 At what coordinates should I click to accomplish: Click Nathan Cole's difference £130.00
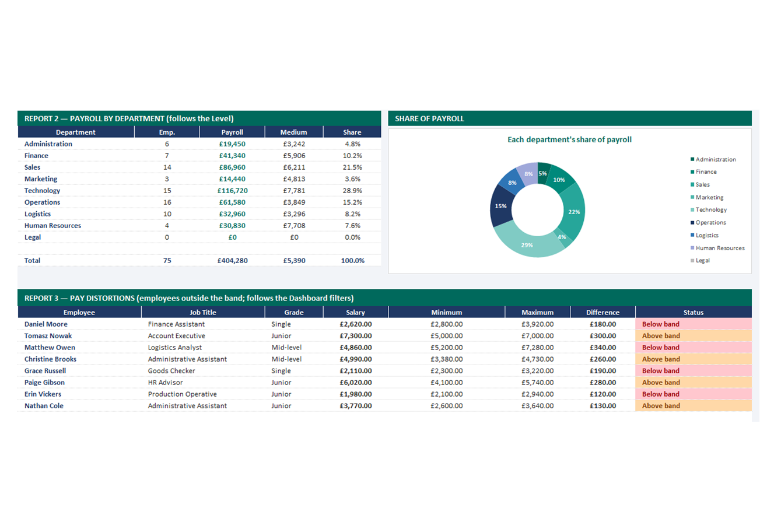603,406
